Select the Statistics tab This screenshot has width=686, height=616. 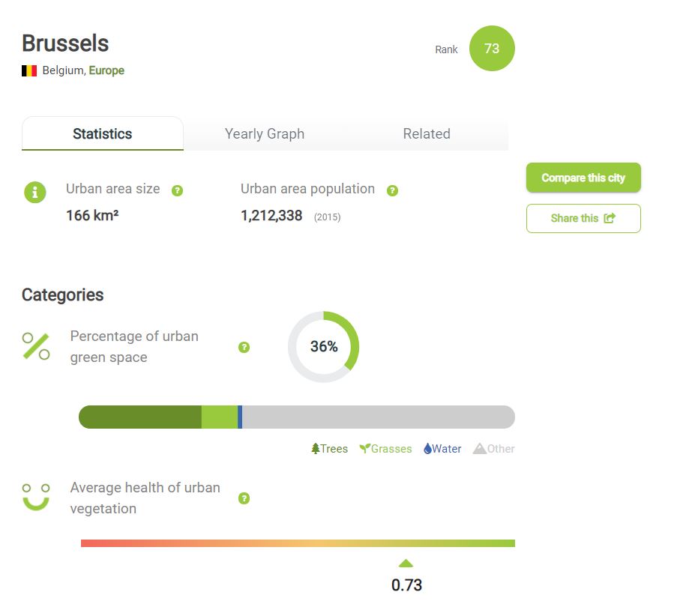103,134
